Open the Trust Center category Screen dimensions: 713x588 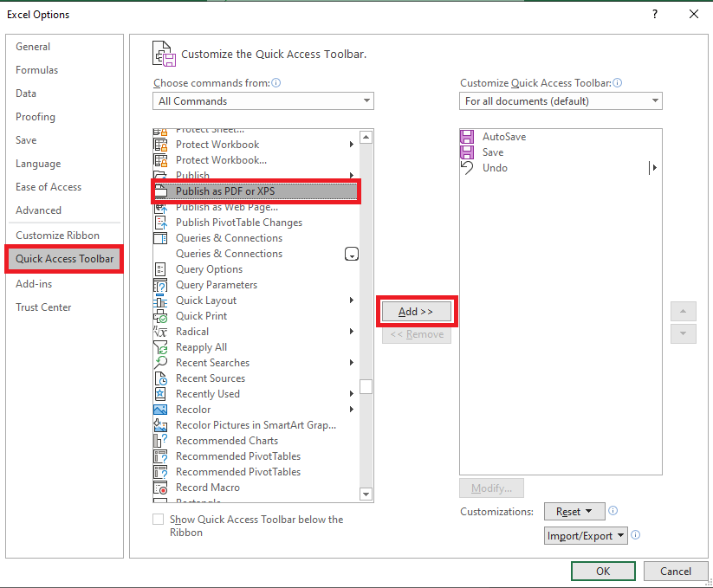click(x=43, y=307)
